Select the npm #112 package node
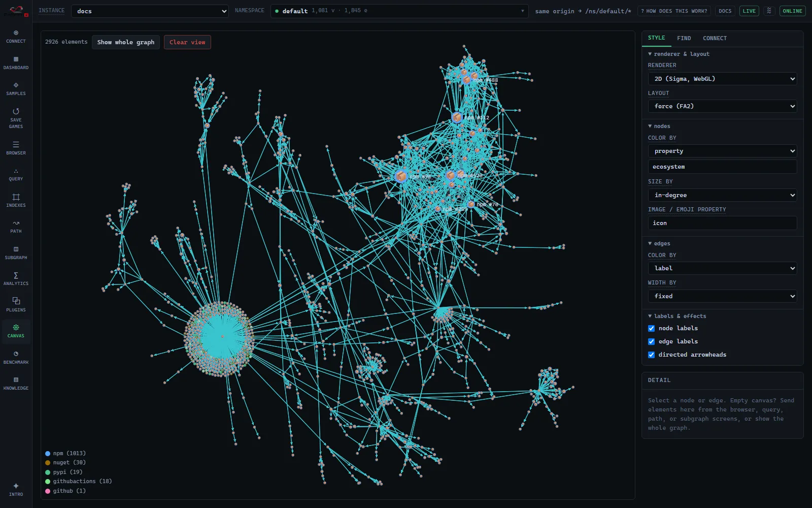 tap(457, 117)
